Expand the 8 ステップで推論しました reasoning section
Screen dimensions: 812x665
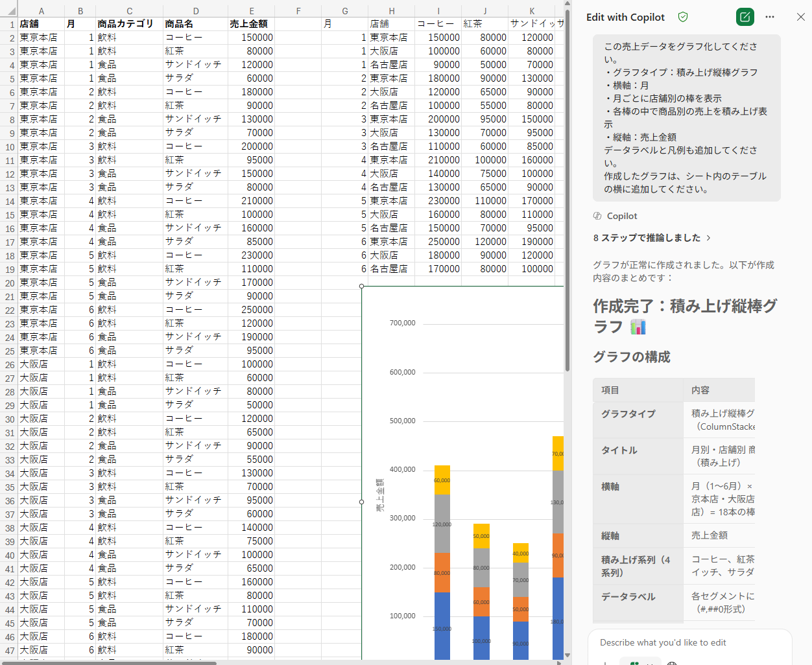[652, 238]
